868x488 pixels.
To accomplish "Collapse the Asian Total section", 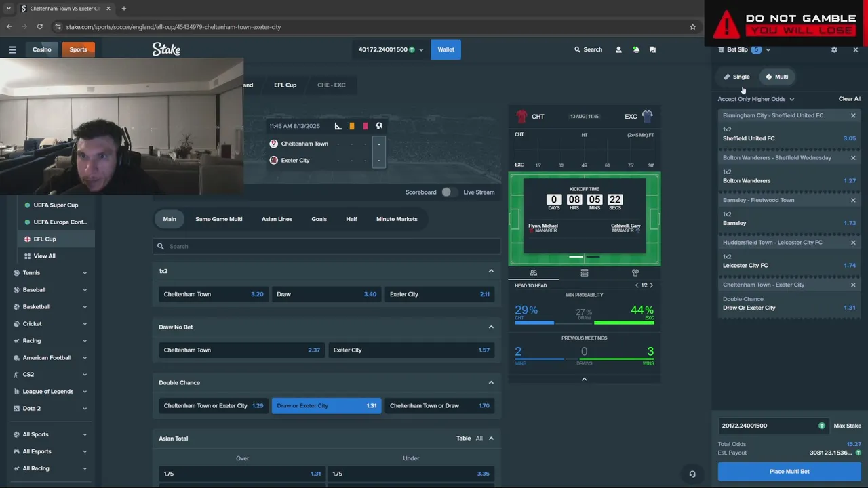I will 491,439.
